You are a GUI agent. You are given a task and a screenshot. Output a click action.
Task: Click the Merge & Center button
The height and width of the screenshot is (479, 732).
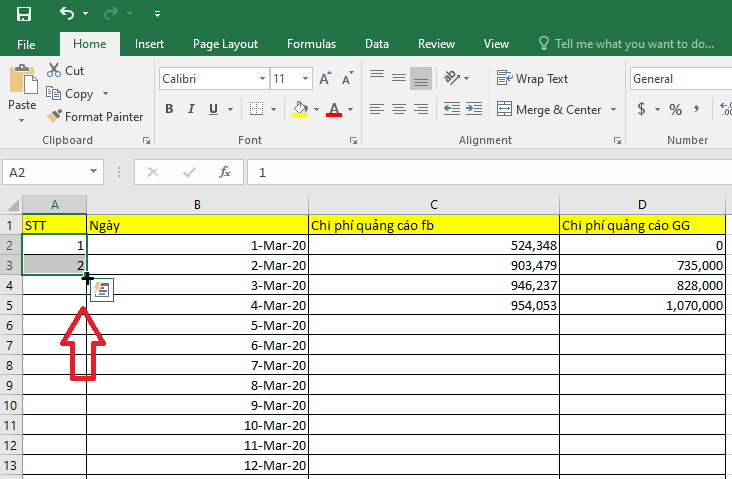pos(549,110)
